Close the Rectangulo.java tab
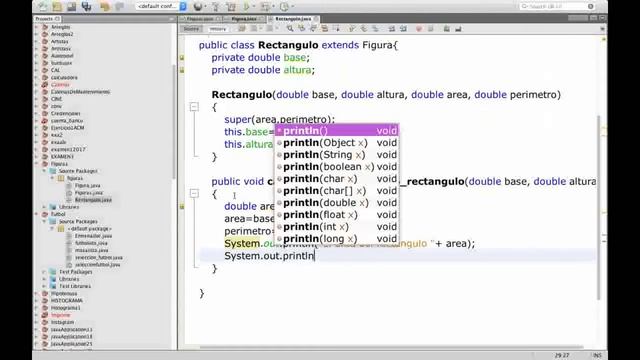 pos(316,19)
